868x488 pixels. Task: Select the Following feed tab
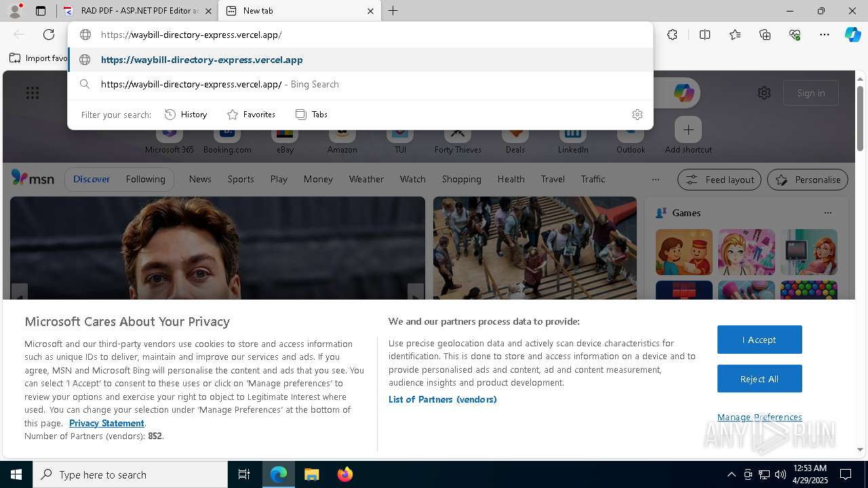[145, 179]
